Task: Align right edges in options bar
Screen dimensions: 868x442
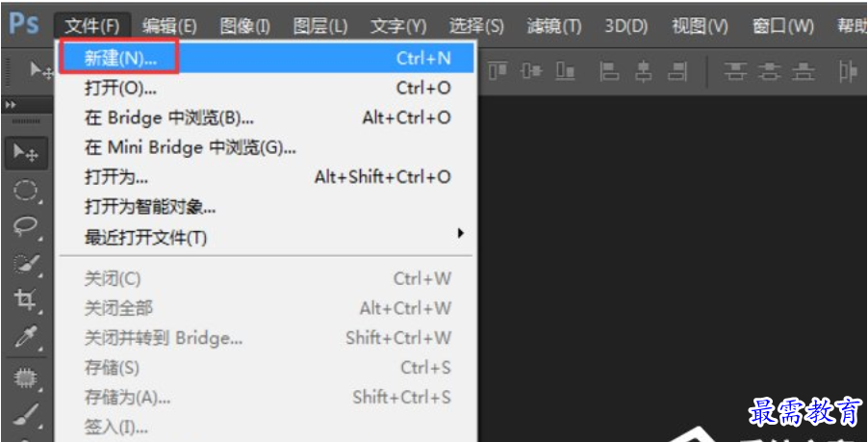Action: click(677, 71)
